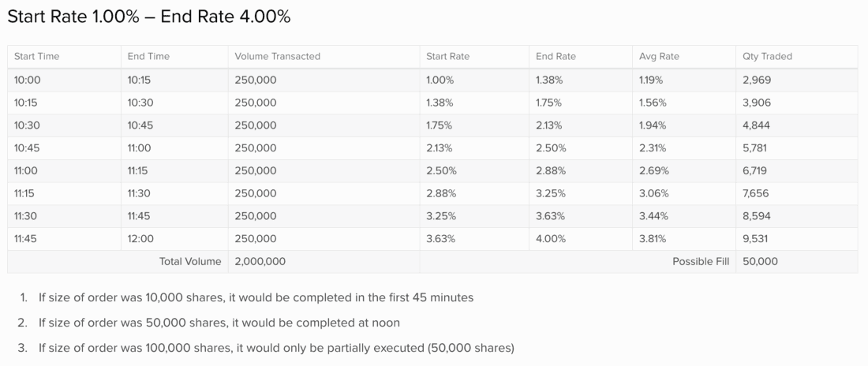
Task: Select the 2,000,000 total volume value
Action: click(x=260, y=262)
